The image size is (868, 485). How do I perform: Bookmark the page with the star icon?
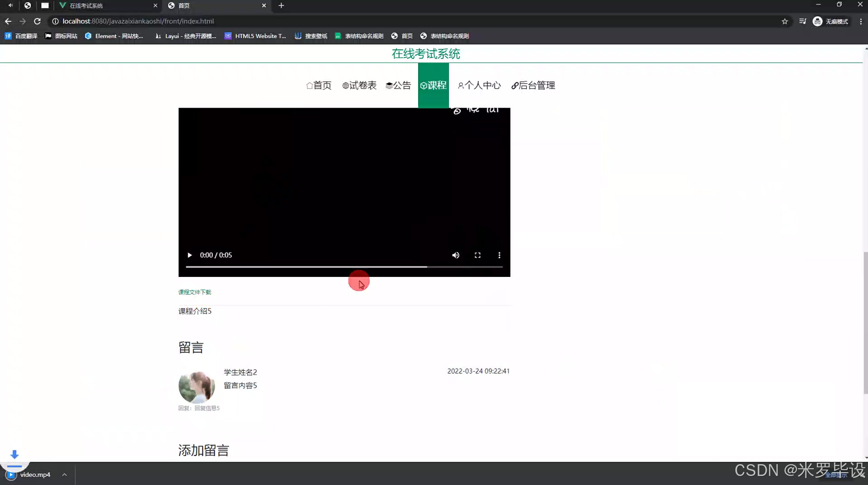785,21
